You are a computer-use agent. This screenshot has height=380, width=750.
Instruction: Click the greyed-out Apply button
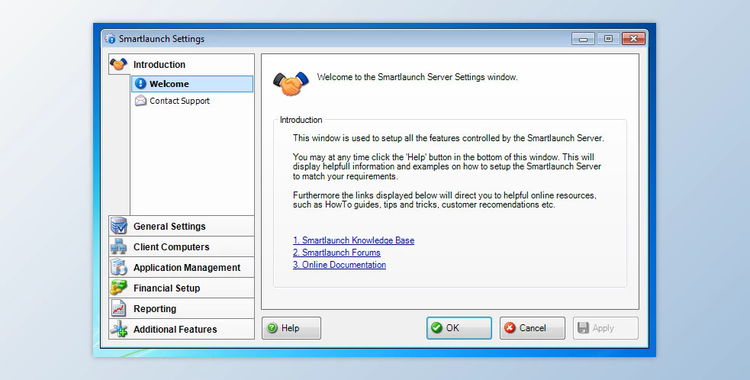pyautogui.click(x=606, y=328)
